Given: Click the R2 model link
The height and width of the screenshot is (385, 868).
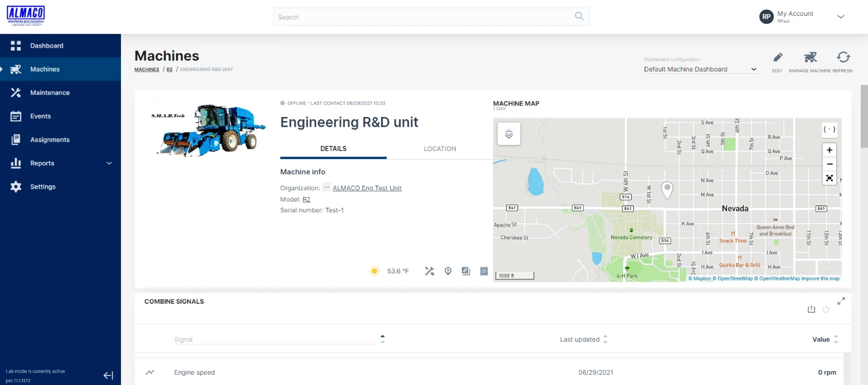Looking at the screenshot, I should click(x=306, y=199).
